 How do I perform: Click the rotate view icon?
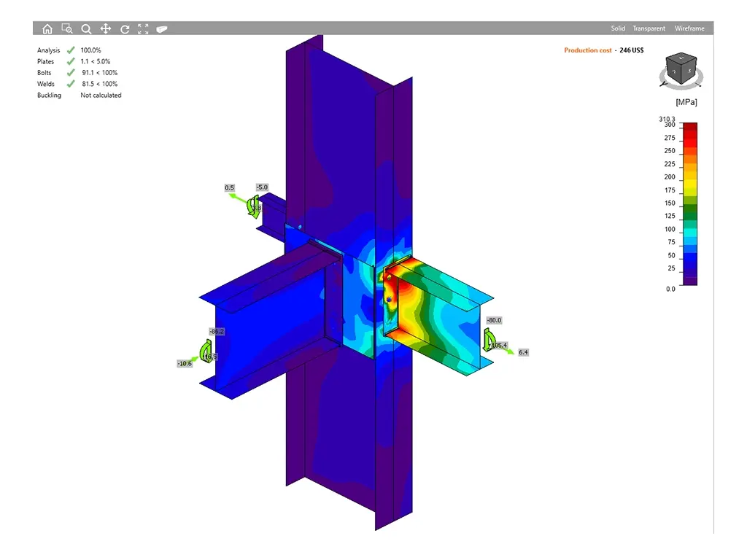125,29
